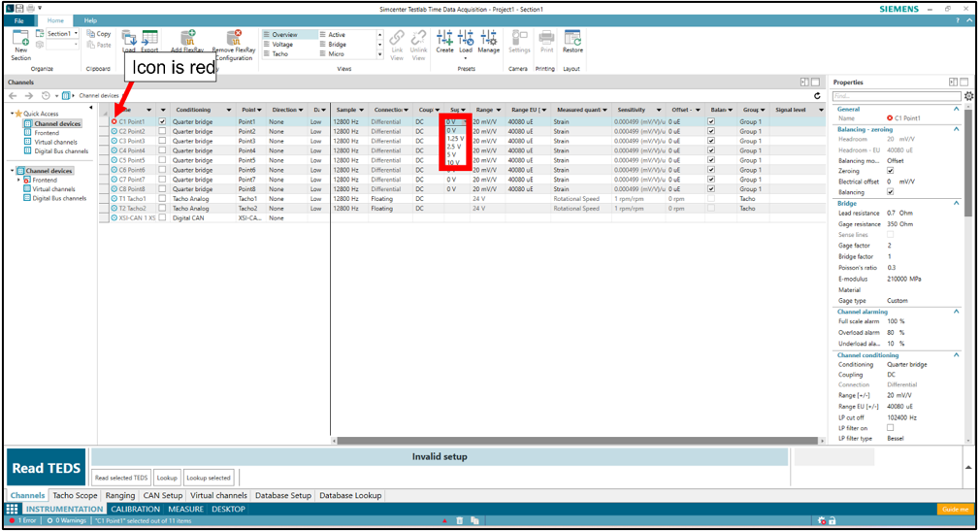
Task: Toggle the Zeroing checkbox in Properties
Action: click(x=891, y=170)
